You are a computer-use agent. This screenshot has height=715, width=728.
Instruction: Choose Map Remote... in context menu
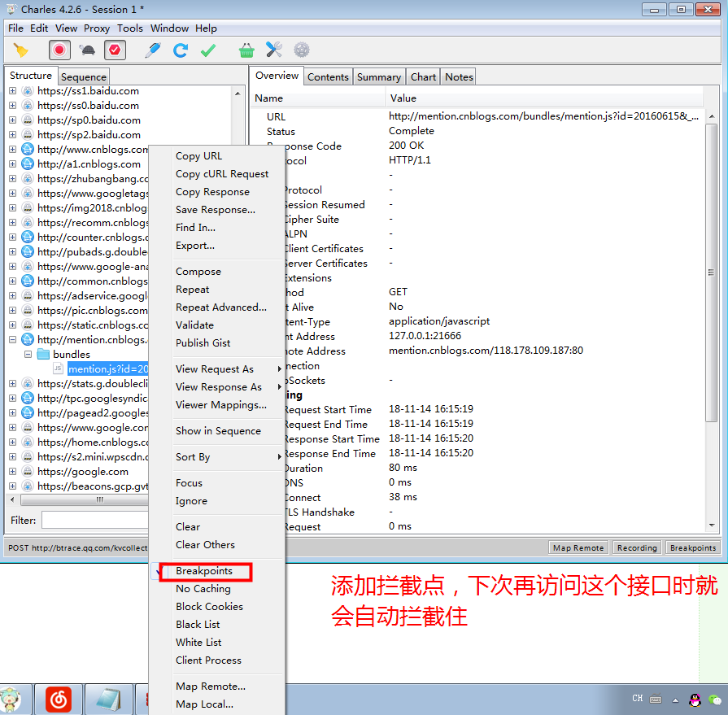point(211,687)
